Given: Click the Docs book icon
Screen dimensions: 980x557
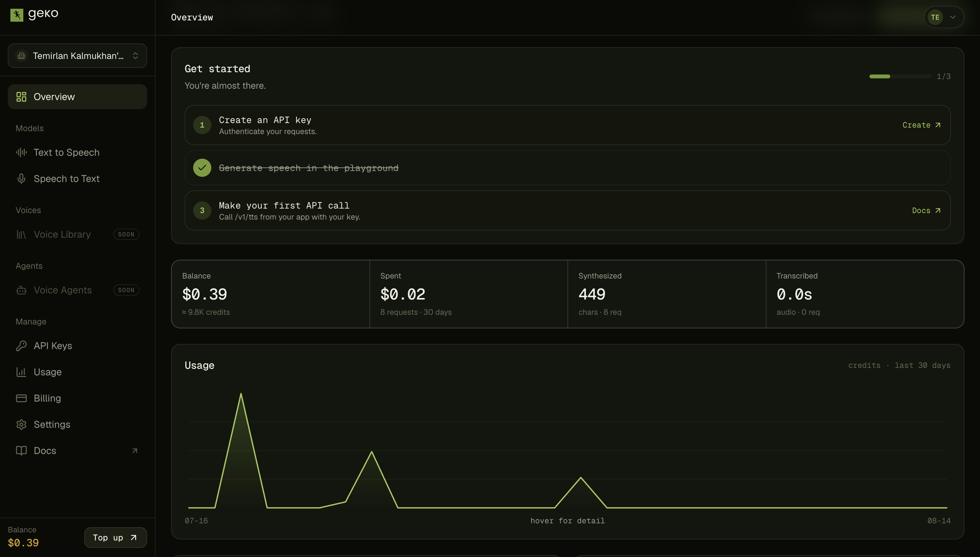Looking at the screenshot, I should tap(21, 451).
